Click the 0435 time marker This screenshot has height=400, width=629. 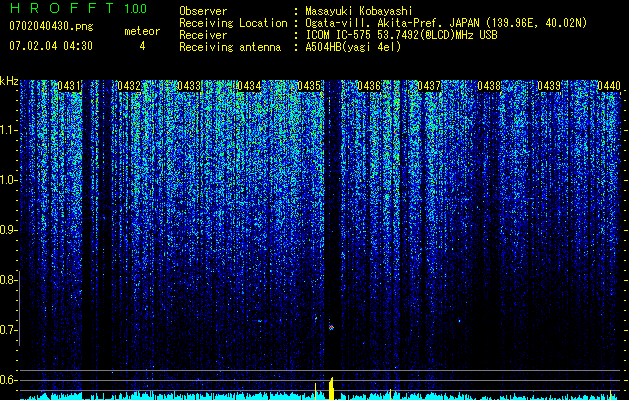pyautogui.click(x=309, y=86)
